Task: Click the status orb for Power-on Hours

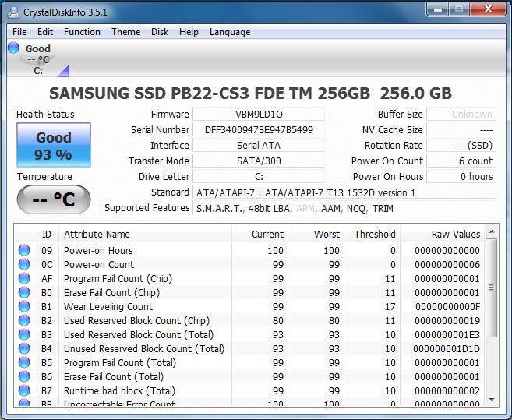Action: 24,250
